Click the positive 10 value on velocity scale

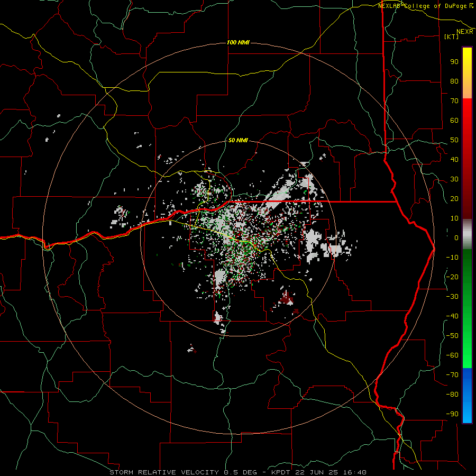coord(454,218)
